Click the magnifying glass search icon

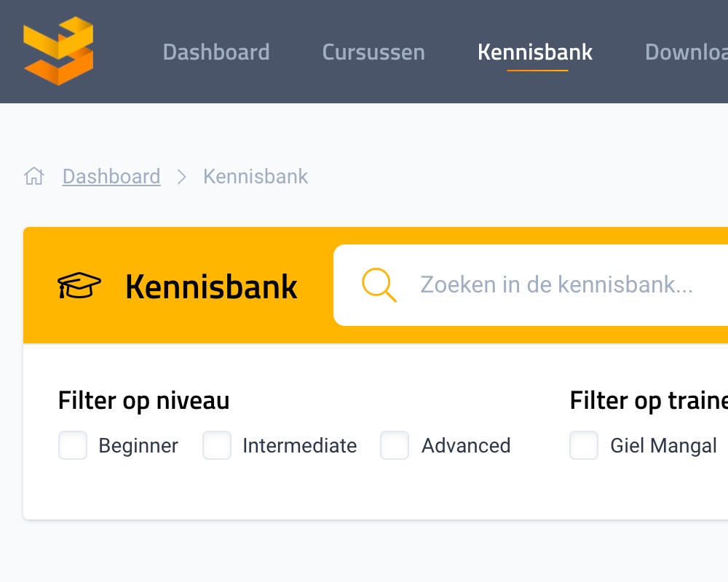[x=379, y=285]
